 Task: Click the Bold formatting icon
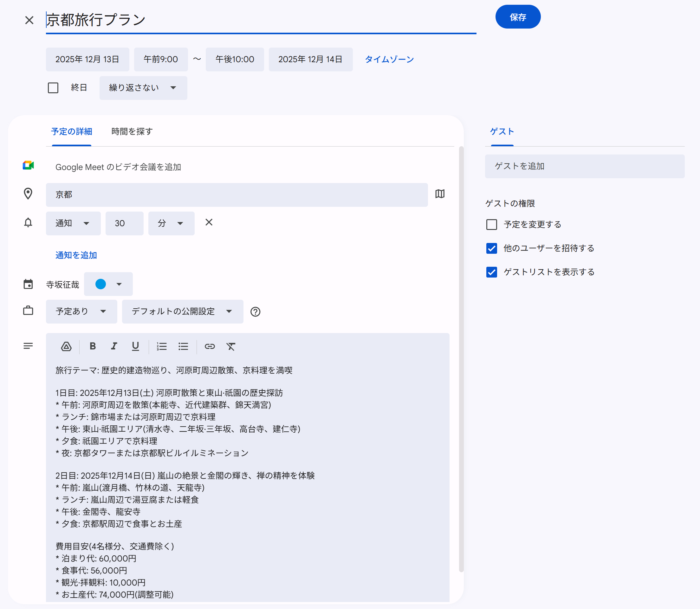(92, 346)
